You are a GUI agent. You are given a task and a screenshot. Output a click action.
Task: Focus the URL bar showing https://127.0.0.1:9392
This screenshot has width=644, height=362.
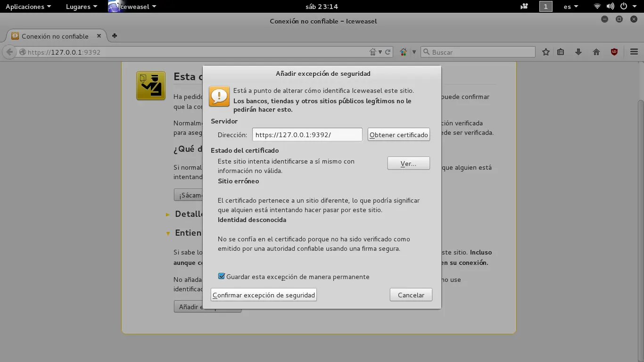[193, 52]
